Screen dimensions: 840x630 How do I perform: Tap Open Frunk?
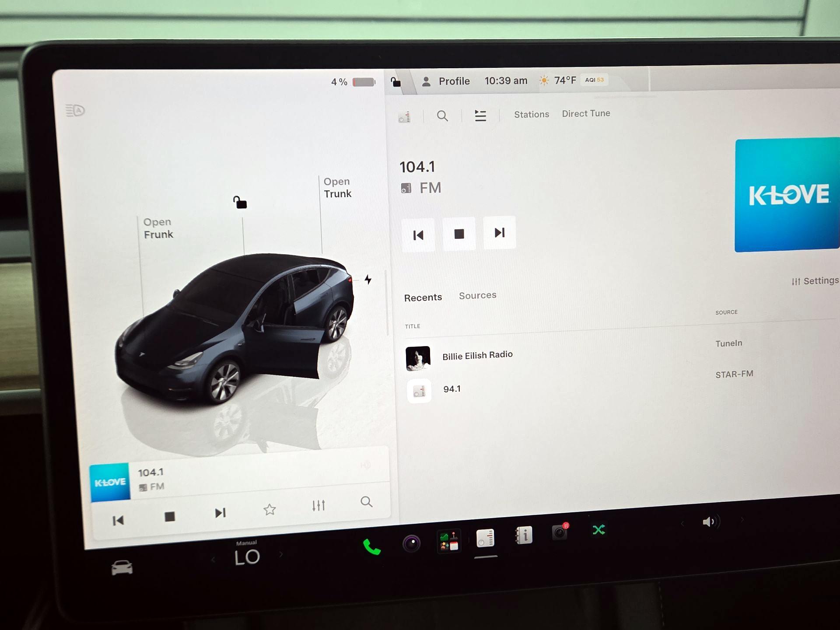point(158,228)
